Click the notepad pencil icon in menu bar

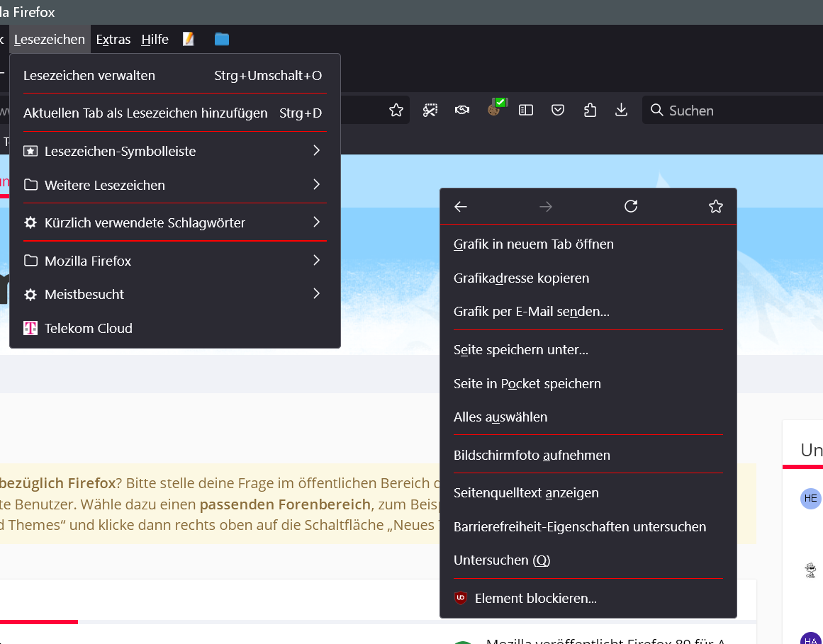tap(189, 39)
